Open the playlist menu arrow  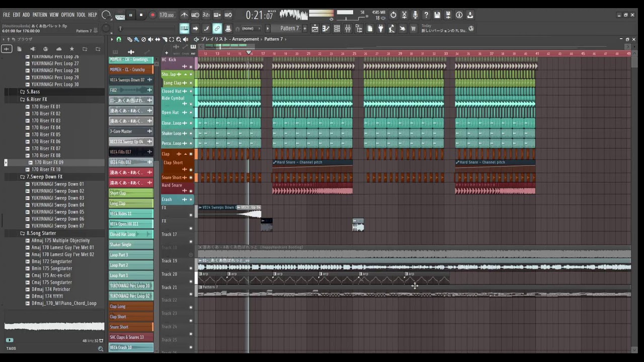click(112, 39)
